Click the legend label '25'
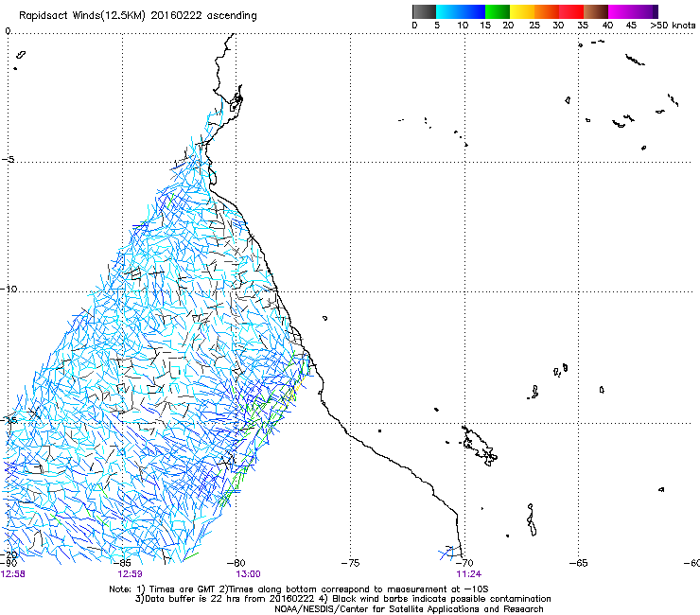Screen dimensions: 700x615 pyautogui.click(x=534, y=26)
